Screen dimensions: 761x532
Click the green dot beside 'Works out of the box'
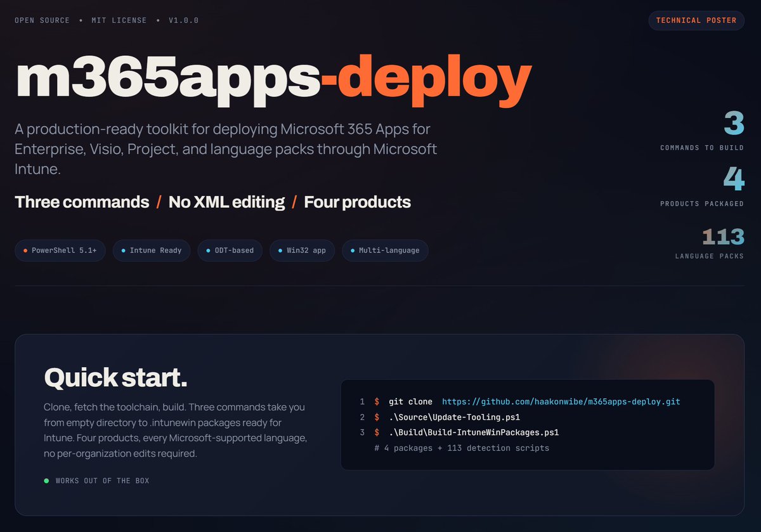pyautogui.click(x=46, y=481)
